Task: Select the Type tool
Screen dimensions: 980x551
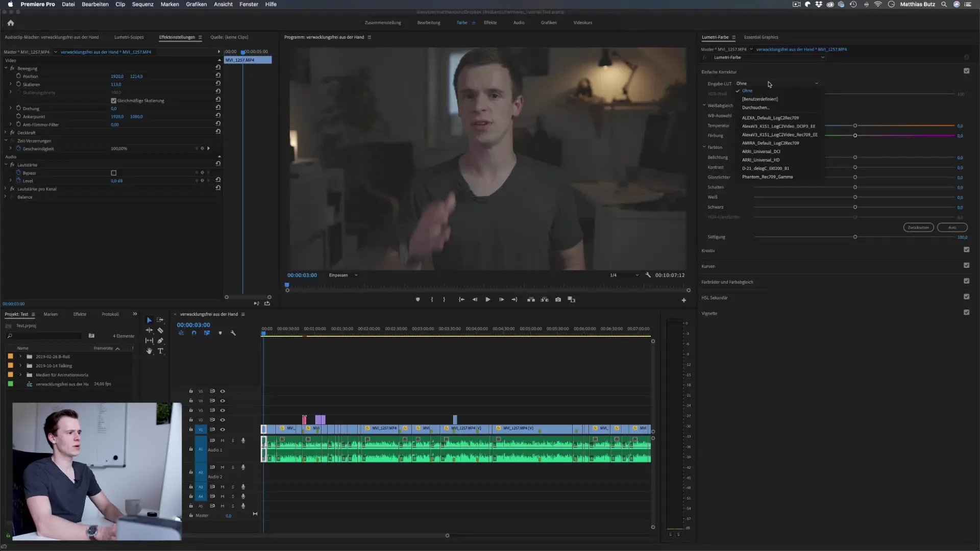Action: [160, 351]
